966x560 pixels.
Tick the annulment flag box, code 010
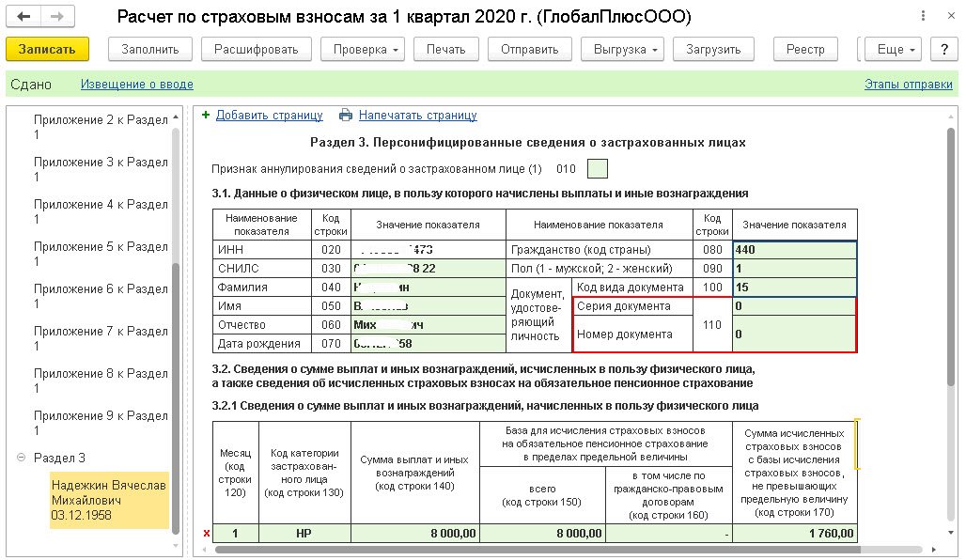coord(598,168)
